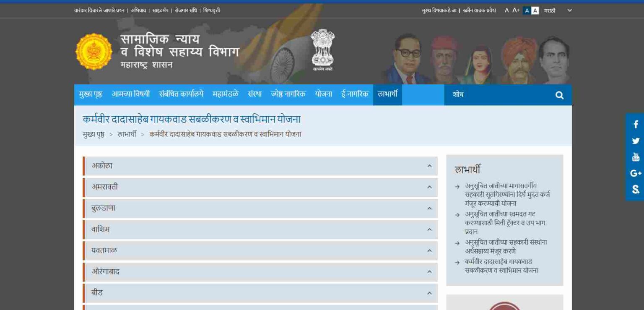
Task: Open ई-नागरिक menu
Action: point(355,94)
